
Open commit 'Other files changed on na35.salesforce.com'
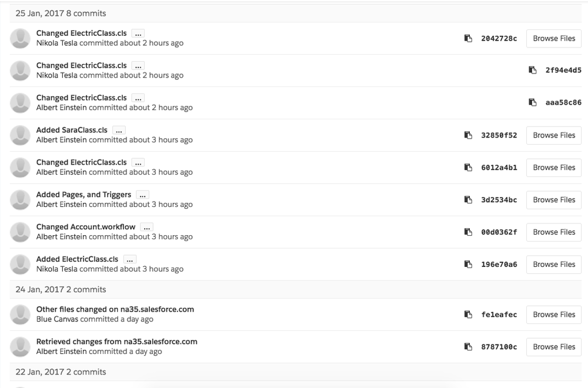pos(115,309)
